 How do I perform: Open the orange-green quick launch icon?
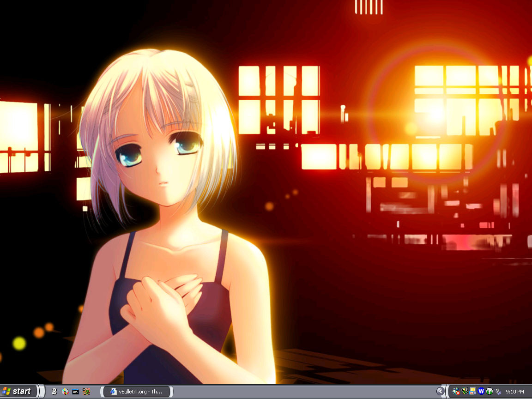point(86,392)
